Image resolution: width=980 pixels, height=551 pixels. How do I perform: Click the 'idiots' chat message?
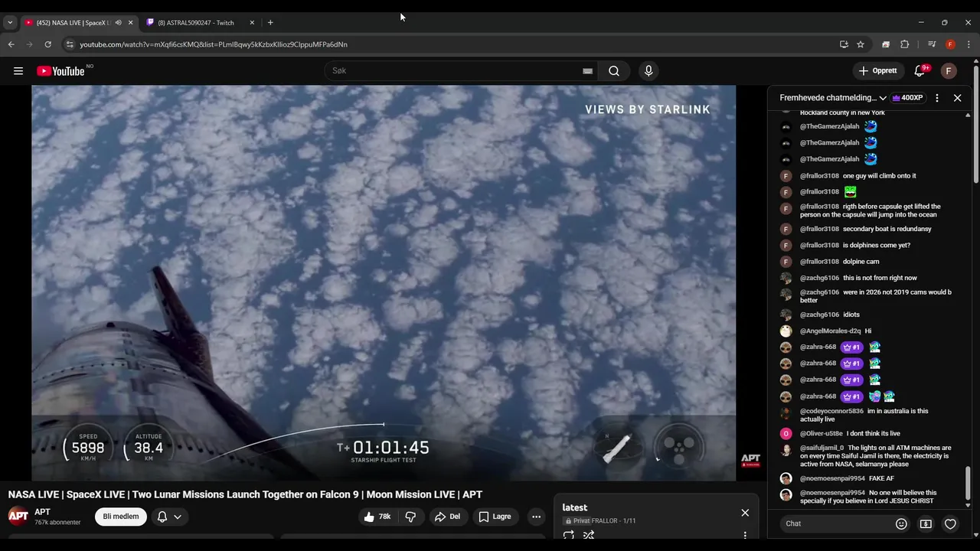[x=851, y=315]
